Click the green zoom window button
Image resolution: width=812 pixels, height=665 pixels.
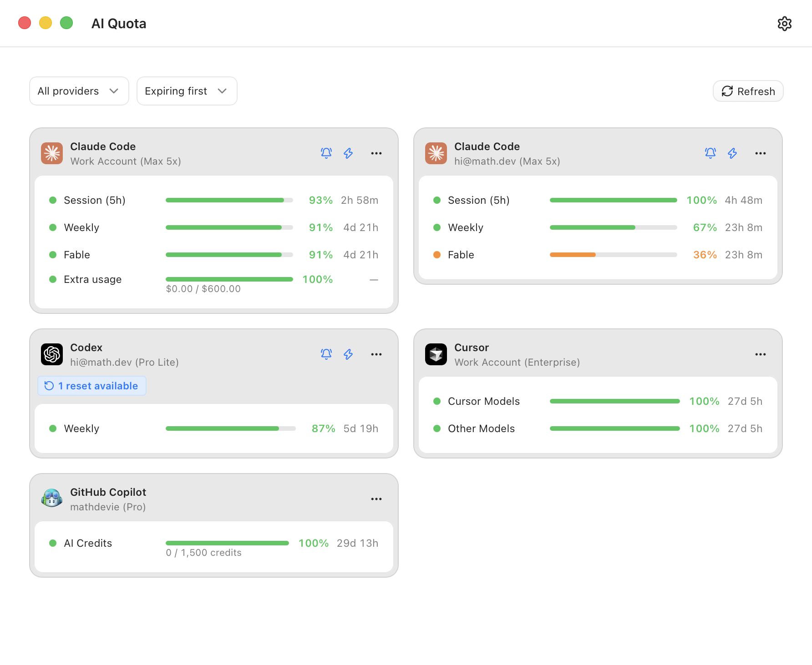[66, 23]
